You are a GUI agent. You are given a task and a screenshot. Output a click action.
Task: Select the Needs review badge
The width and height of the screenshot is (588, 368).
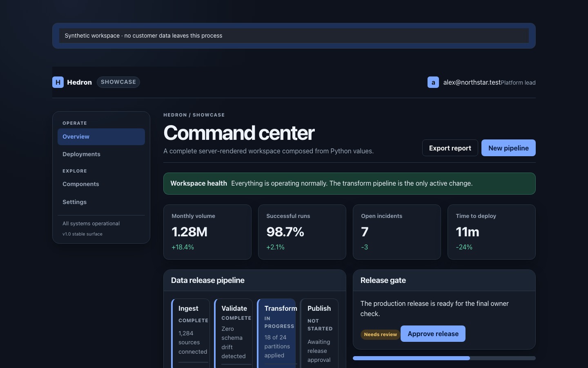coord(380,334)
